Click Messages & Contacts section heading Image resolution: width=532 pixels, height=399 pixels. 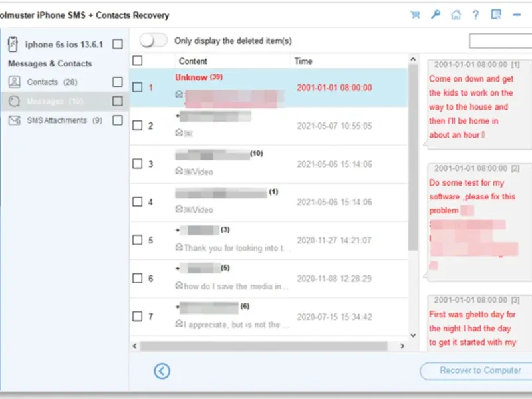[x=50, y=63]
